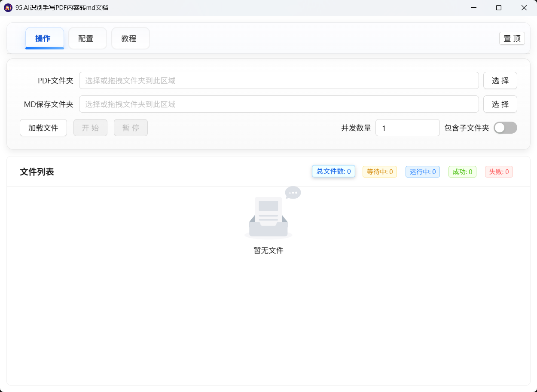Click the 等待中 status badge

pyautogui.click(x=379, y=171)
